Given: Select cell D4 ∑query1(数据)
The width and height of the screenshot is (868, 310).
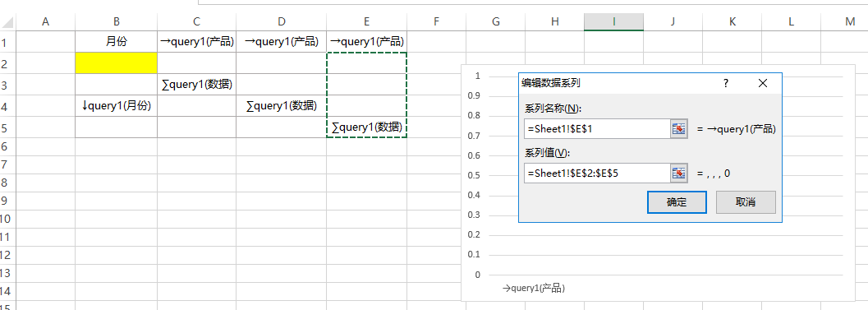Looking at the screenshot, I should pos(281,105).
